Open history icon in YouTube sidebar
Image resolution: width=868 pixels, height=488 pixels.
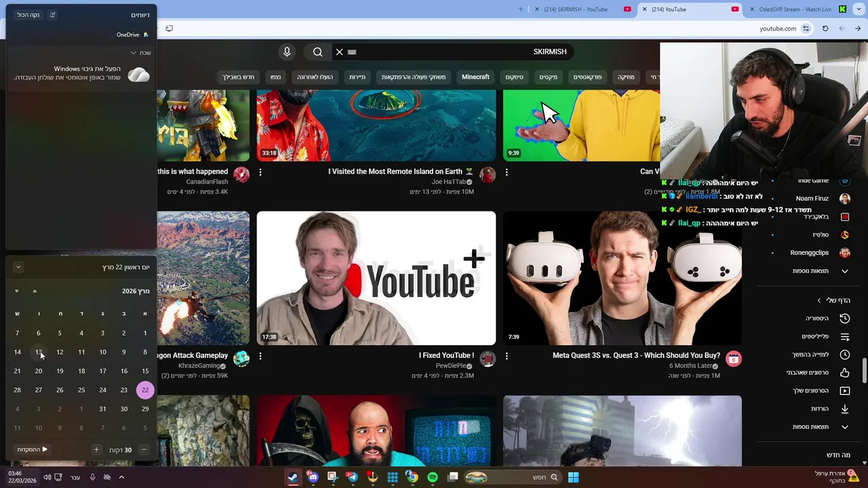[844, 318]
